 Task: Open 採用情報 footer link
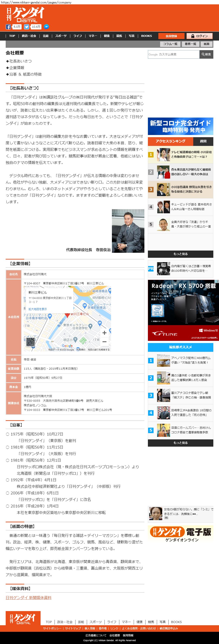pos(128,635)
